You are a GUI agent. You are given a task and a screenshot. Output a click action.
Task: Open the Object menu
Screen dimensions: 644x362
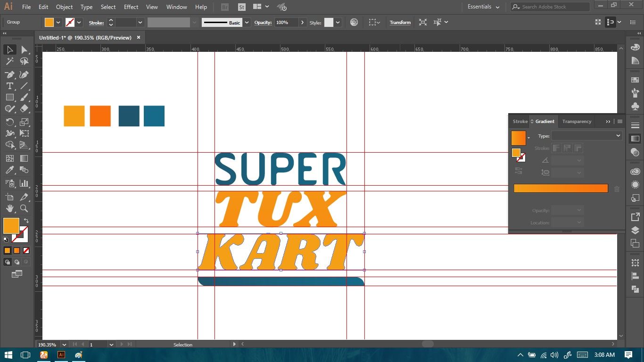point(64,7)
